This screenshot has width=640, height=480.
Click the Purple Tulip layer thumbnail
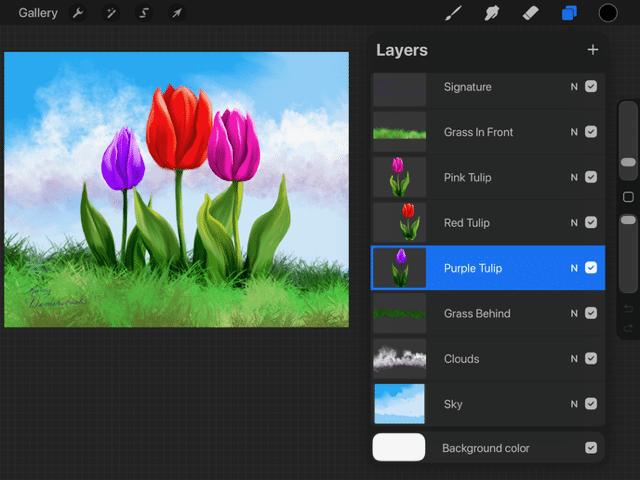399,268
